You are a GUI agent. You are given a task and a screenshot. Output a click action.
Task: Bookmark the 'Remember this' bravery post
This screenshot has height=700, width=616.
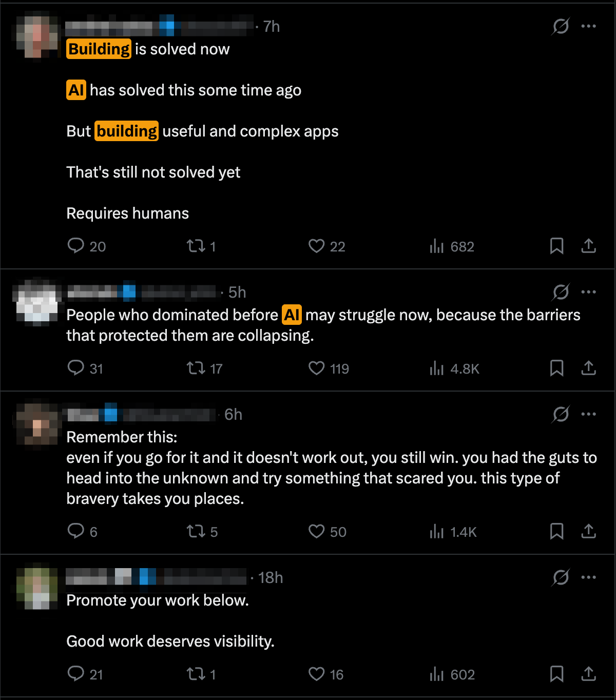(556, 531)
